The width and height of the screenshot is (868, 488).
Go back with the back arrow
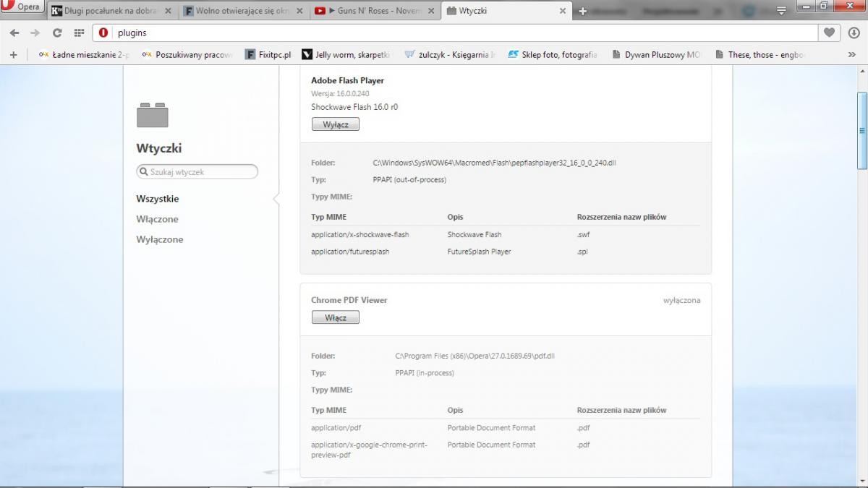[14, 33]
